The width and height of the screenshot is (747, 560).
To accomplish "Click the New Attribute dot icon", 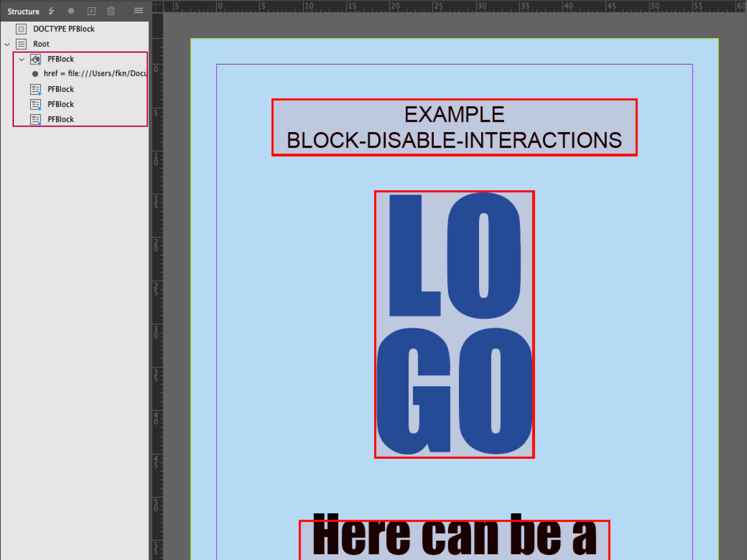I will coord(71,11).
